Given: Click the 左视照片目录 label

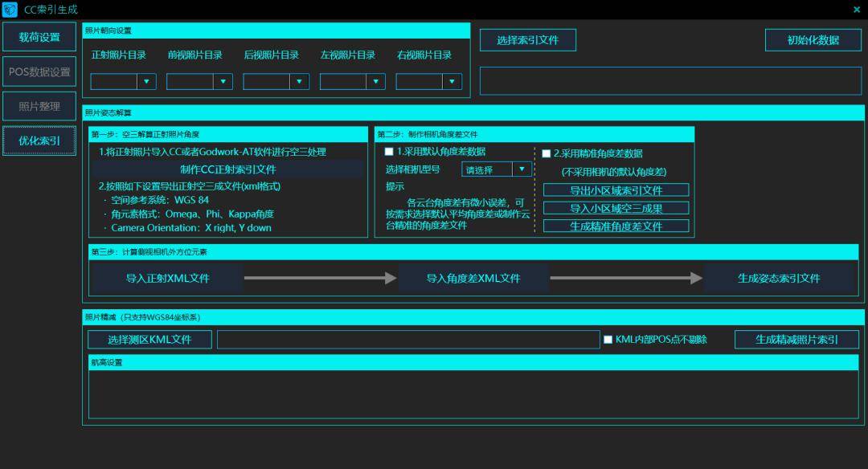Looking at the screenshot, I should point(348,55).
